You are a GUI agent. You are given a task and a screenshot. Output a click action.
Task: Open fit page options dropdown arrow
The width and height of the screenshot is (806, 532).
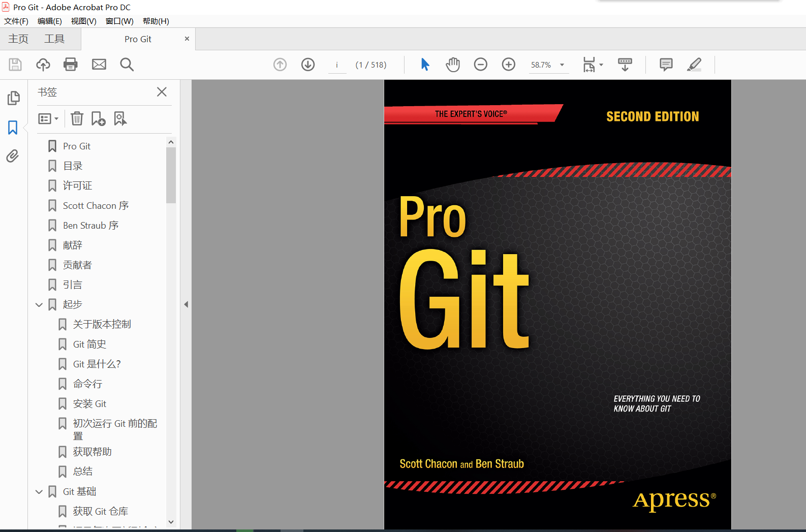coord(601,65)
